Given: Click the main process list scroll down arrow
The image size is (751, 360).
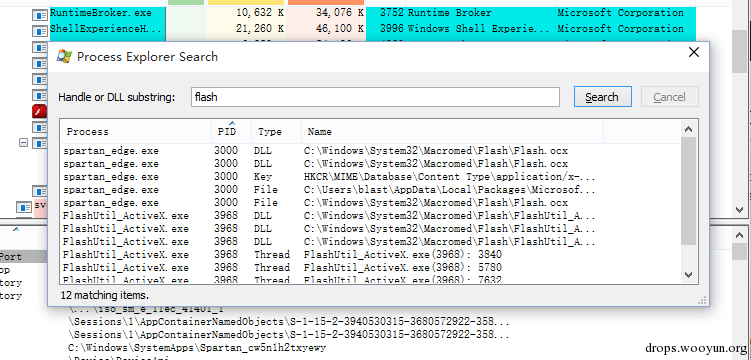Looking at the screenshot, I should coord(740,210).
